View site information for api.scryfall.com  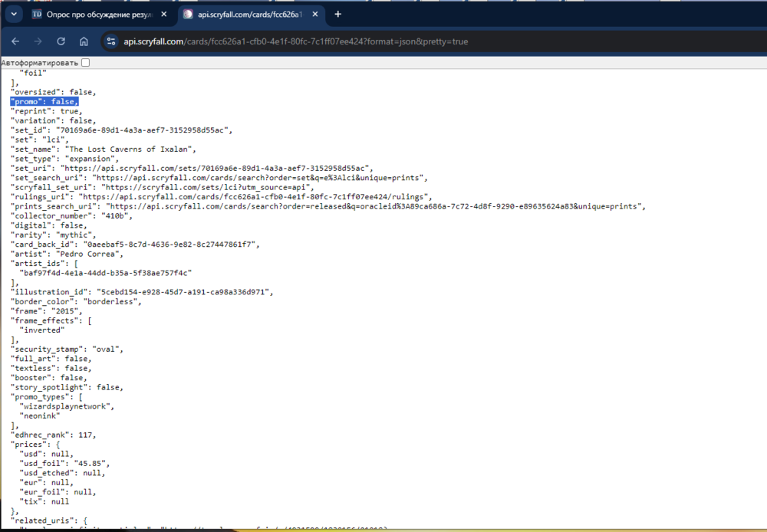(x=111, y=41)
